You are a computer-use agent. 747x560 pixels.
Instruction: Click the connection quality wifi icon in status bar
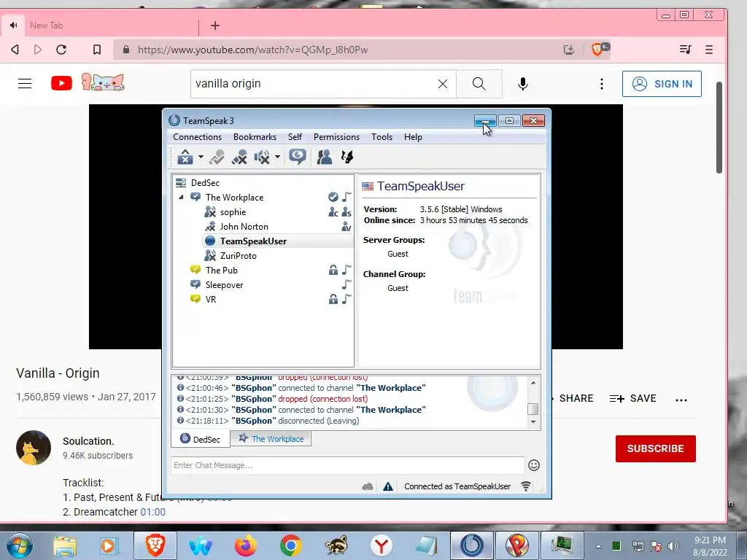click(x=526, y=486)
